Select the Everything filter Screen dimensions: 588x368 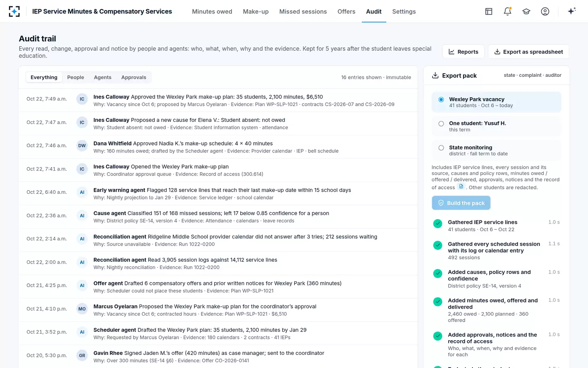pos(44,77)
